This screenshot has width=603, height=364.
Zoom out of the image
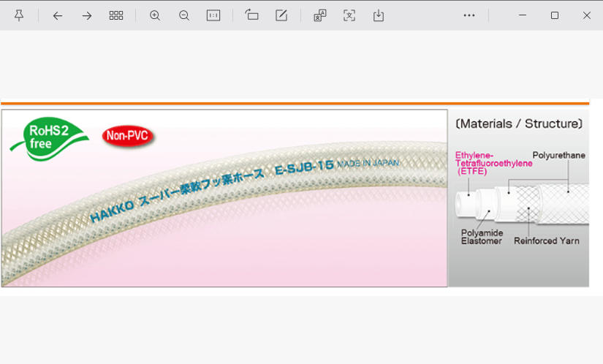click(184, 15)
